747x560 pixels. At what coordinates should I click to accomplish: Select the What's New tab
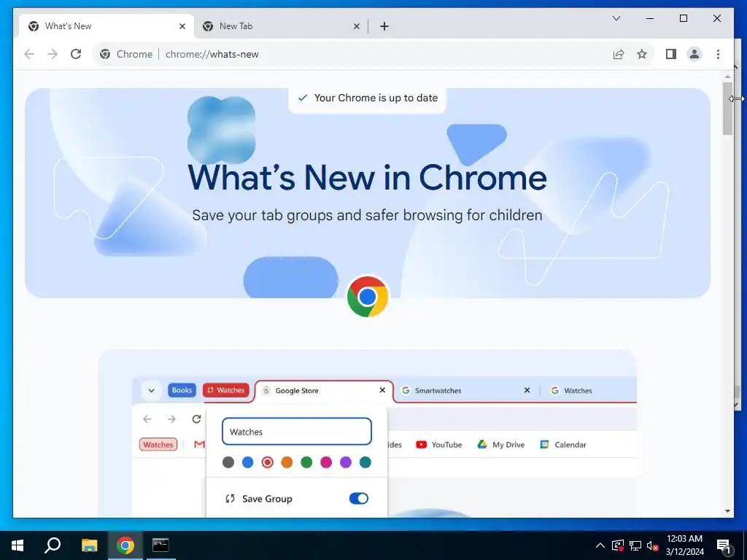(107, 26)
